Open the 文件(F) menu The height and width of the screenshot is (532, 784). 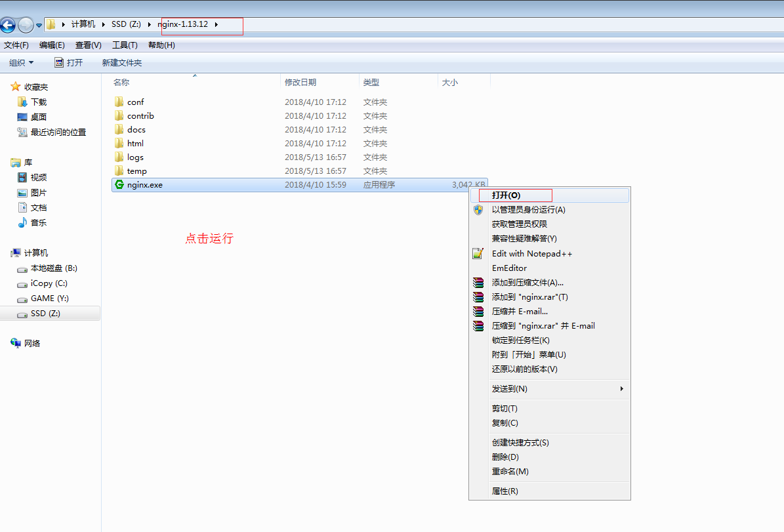click(x=16, y=45)
